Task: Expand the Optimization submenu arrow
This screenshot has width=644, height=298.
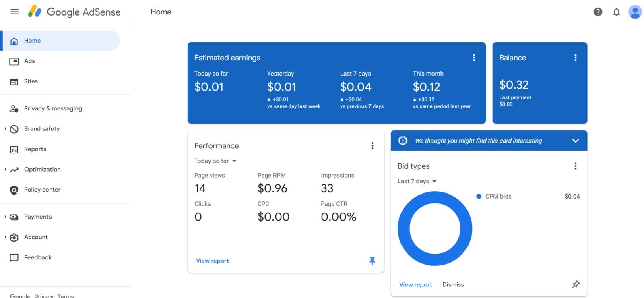Action: [5, 170]
